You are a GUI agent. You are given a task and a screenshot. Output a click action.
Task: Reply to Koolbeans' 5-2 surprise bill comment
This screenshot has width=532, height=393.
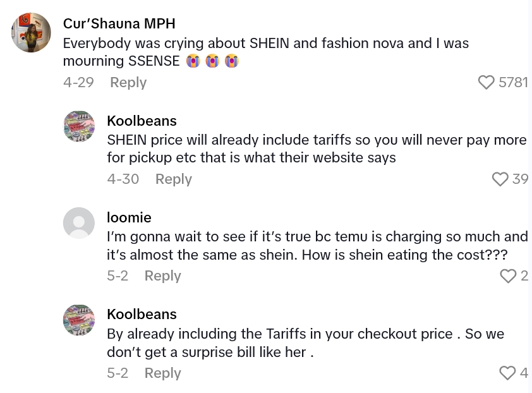click(162, 373)
